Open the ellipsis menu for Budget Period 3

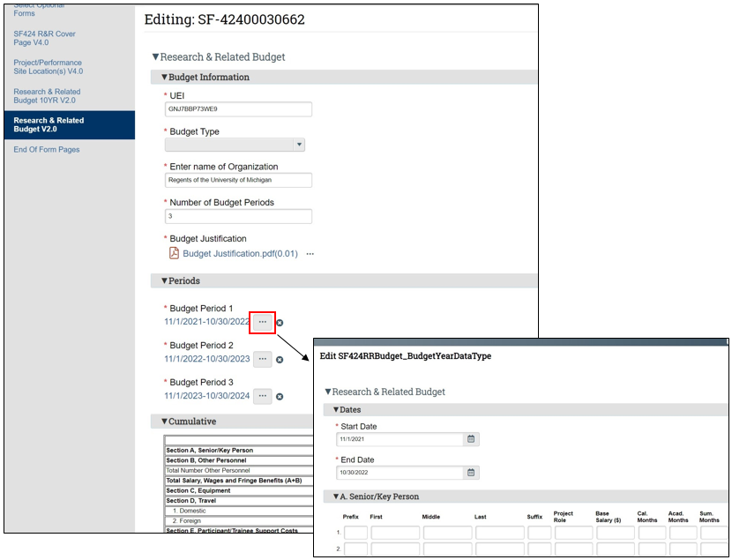tap(262, 396)
